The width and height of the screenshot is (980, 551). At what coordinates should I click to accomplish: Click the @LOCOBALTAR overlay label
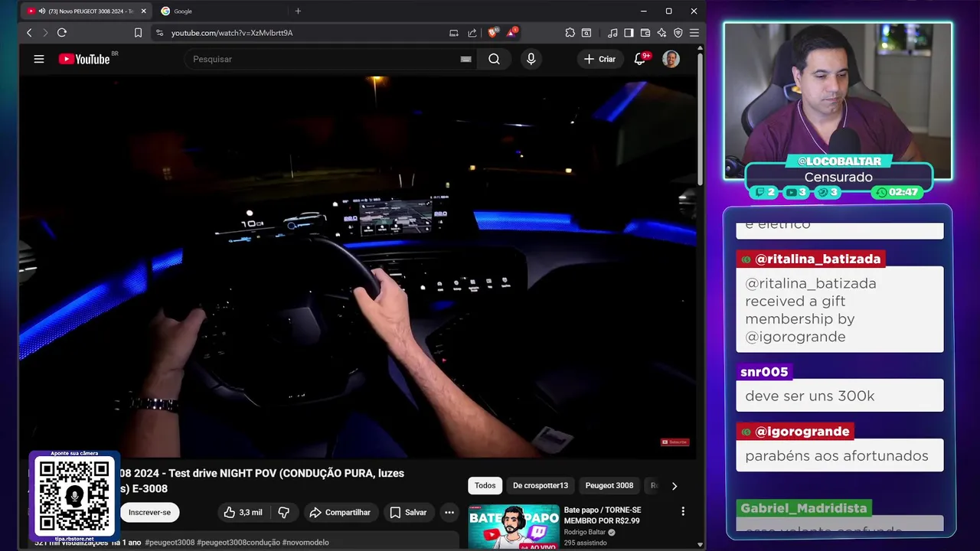click(x=839, y=161)
